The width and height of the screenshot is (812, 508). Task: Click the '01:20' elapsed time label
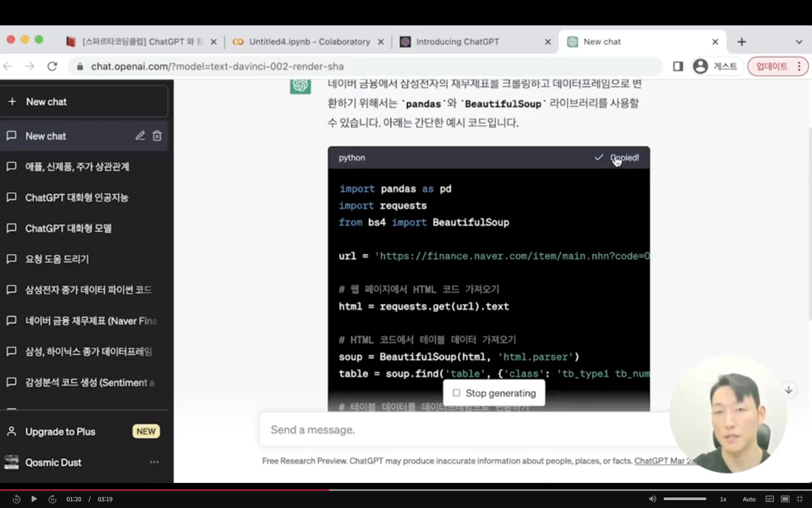click(74, 499)
